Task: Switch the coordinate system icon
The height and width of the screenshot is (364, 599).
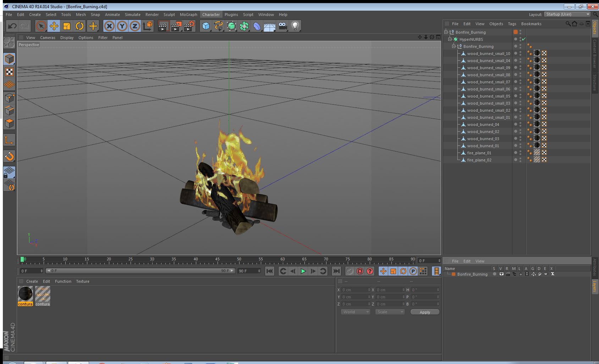Action: 148,26
